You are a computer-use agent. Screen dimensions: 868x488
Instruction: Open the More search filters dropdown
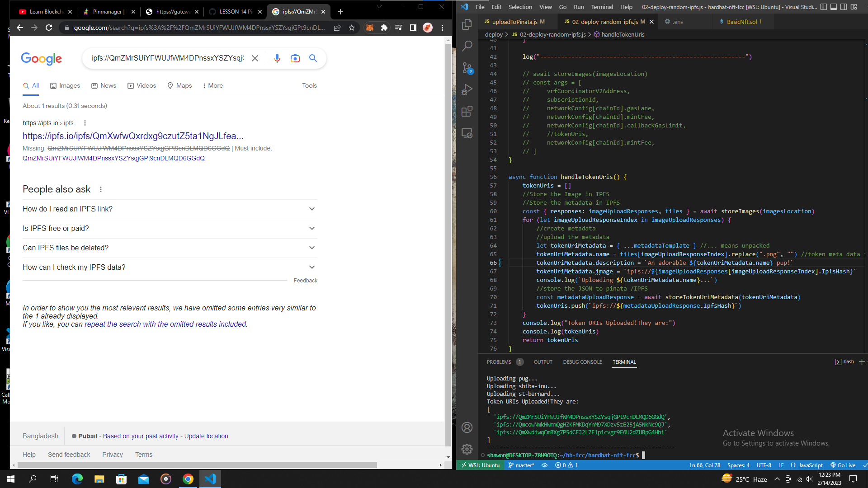[212, 85]
